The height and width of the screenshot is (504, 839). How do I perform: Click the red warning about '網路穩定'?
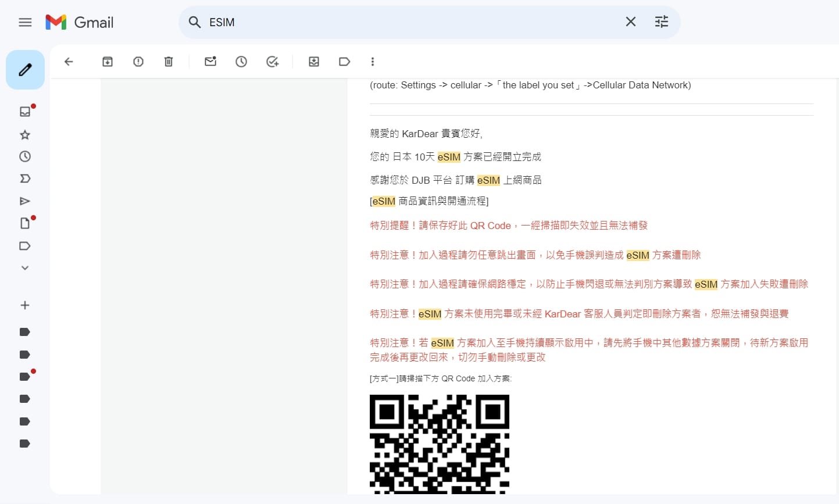click(589, 284)
